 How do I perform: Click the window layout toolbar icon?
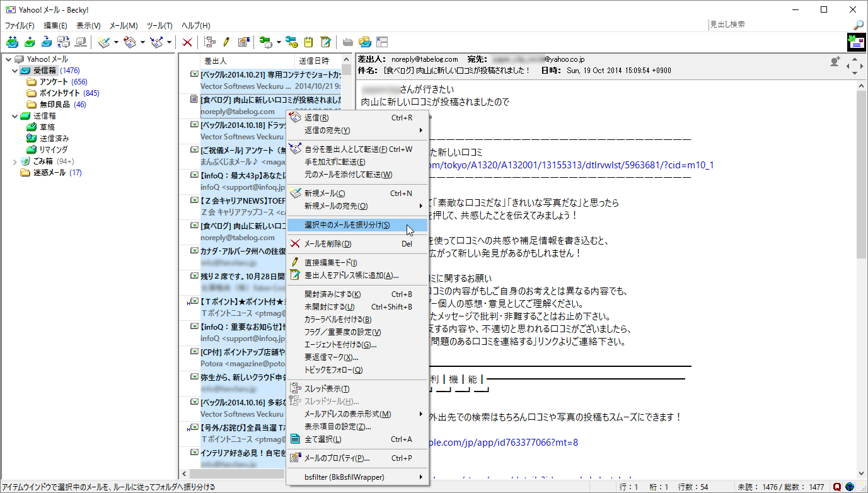(x=382, y=42)
